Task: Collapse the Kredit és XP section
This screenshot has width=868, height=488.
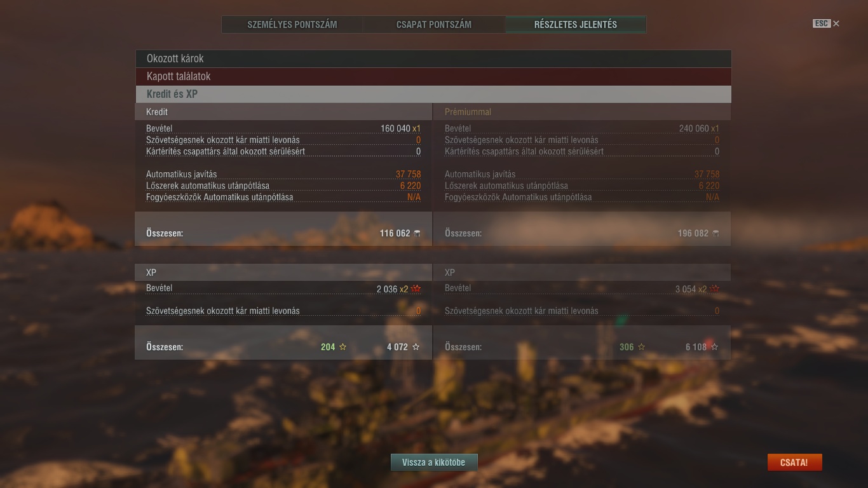Action: (433, 94)
